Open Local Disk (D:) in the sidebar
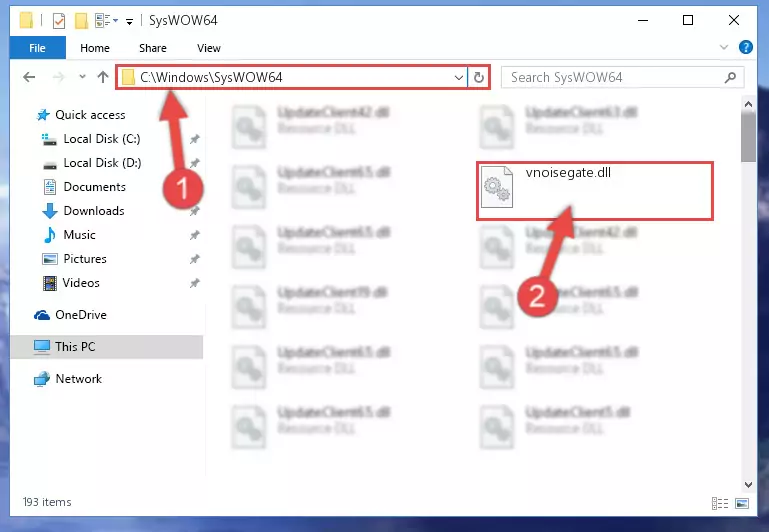Image resolution: width=769 pixels, height=532 pixels. tap(102, 163)
